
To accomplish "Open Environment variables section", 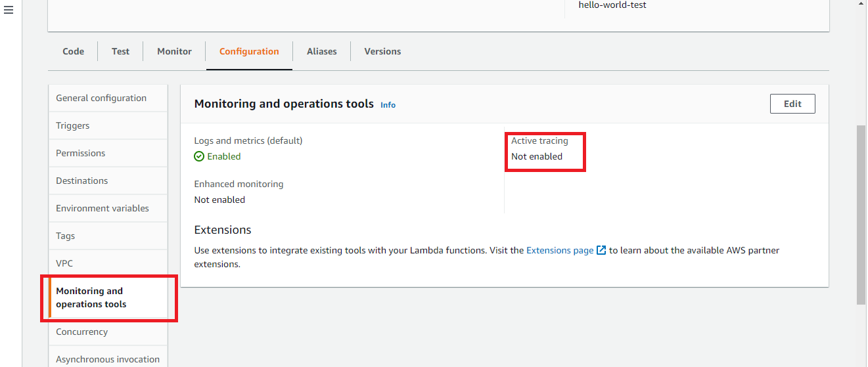I will click(102, 208).
